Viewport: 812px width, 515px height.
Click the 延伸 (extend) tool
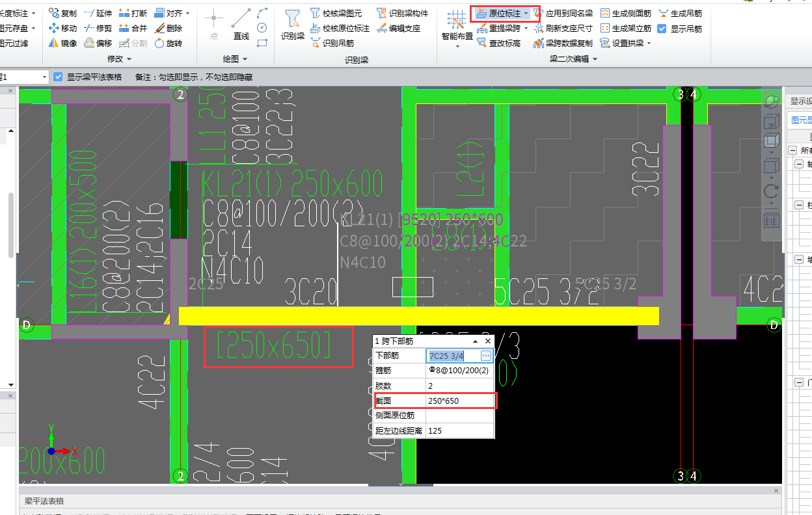pos(98,13)
